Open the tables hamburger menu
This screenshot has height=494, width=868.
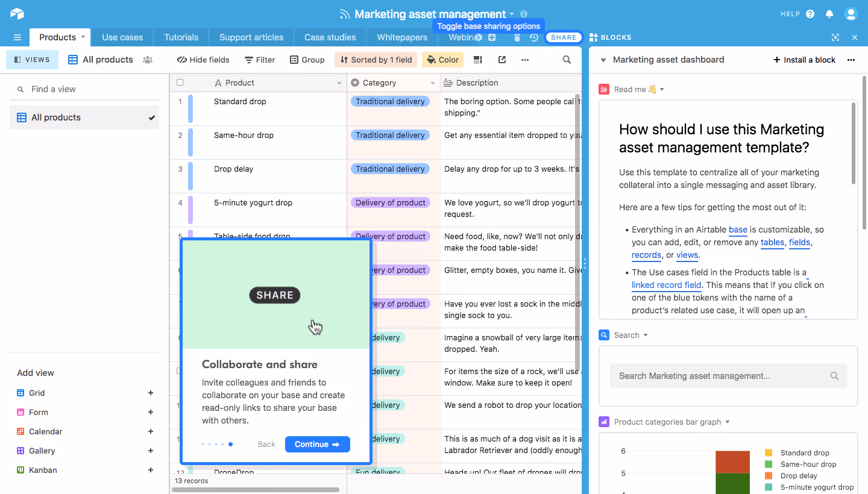point(17,37)
